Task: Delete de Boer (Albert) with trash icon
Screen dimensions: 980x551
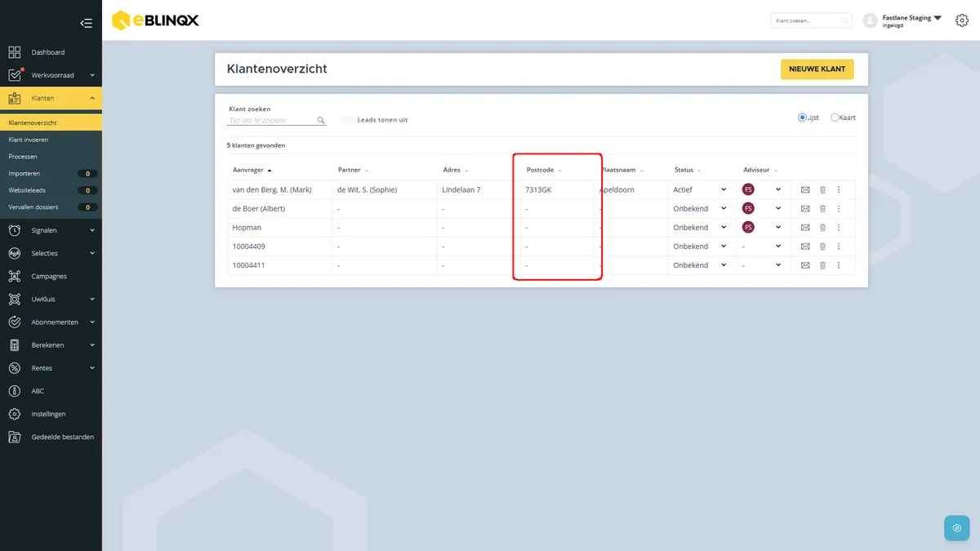Action: pos(822,208)
